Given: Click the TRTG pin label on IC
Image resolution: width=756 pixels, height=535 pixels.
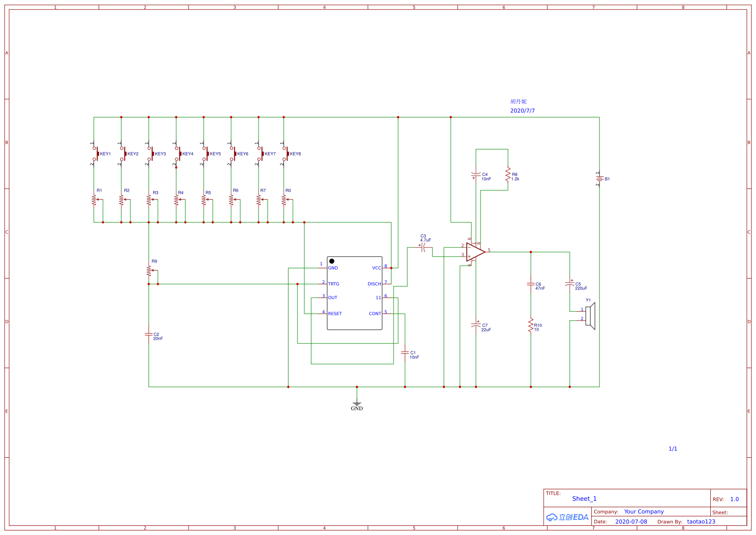Looking at the screenshot, I should (x=334, y=284).
